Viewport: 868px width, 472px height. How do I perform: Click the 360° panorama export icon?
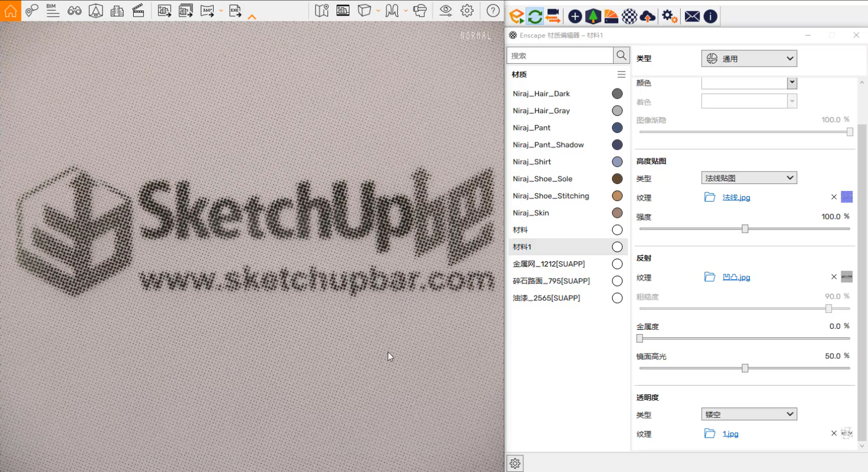[207, 11]
